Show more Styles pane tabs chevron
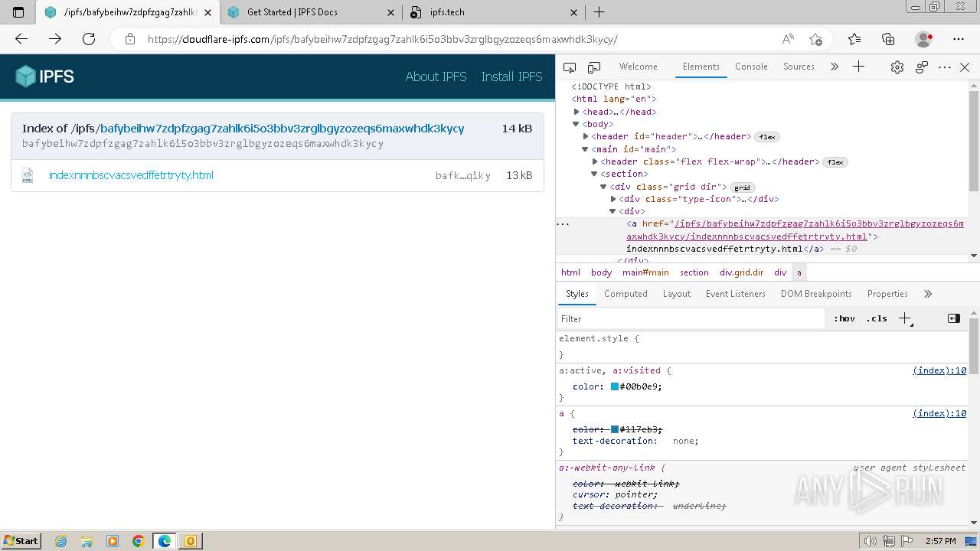980x551 pixels. (x=928, y=294)
